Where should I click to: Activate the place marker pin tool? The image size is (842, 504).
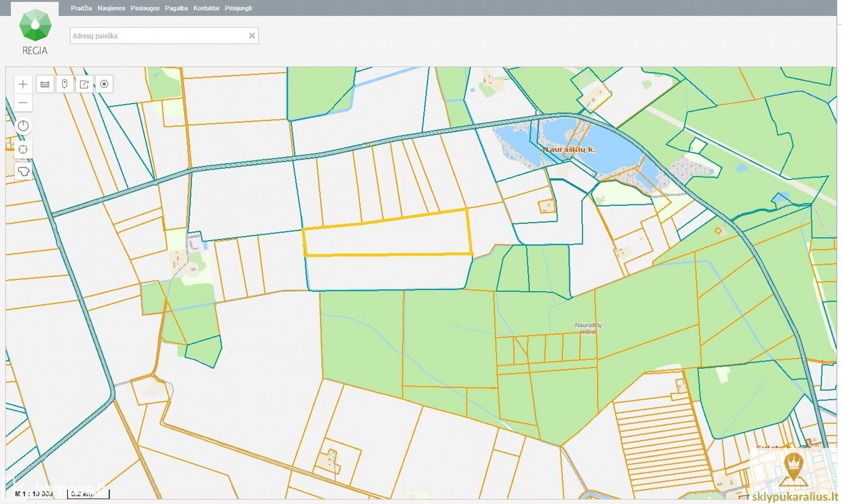tap(65, 84)
